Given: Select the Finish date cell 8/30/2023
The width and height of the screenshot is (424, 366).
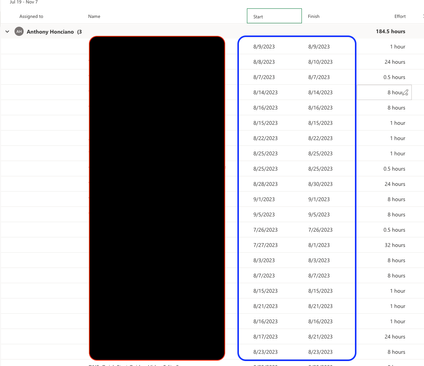Looking at the screenshot, I should click(x=320, y=184).
